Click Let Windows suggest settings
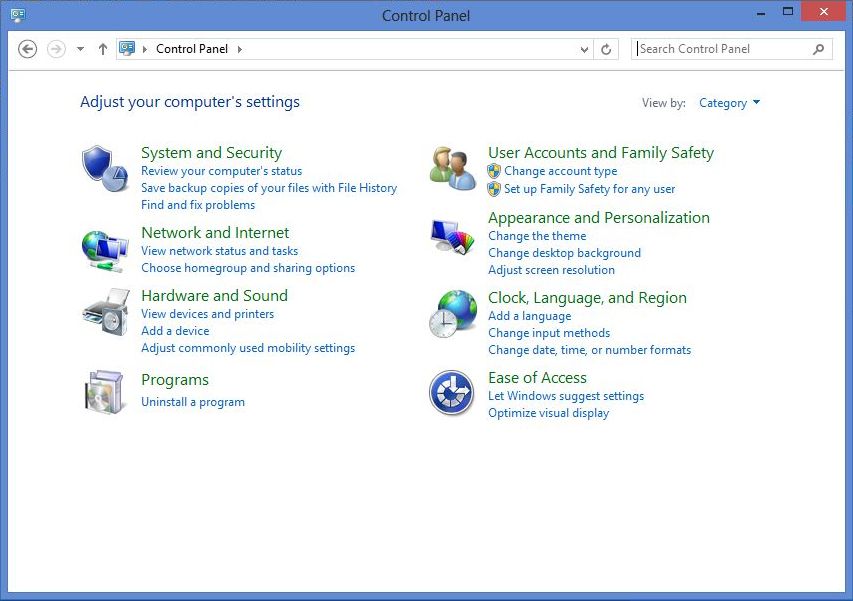 (566, 396)
